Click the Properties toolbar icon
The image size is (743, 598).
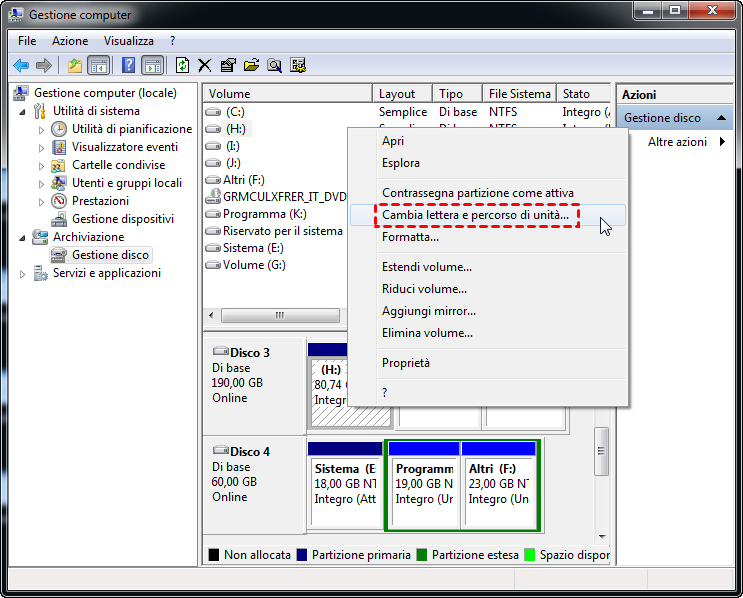tap(228, 65)
